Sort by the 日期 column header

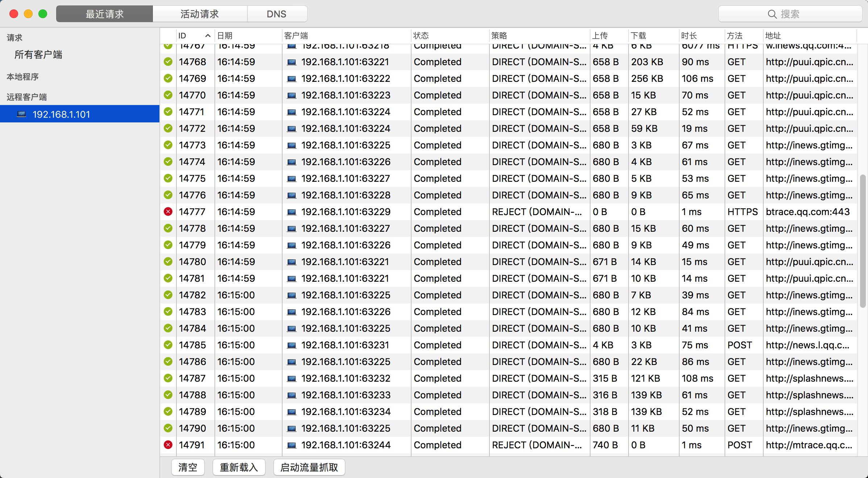(225, 35)
